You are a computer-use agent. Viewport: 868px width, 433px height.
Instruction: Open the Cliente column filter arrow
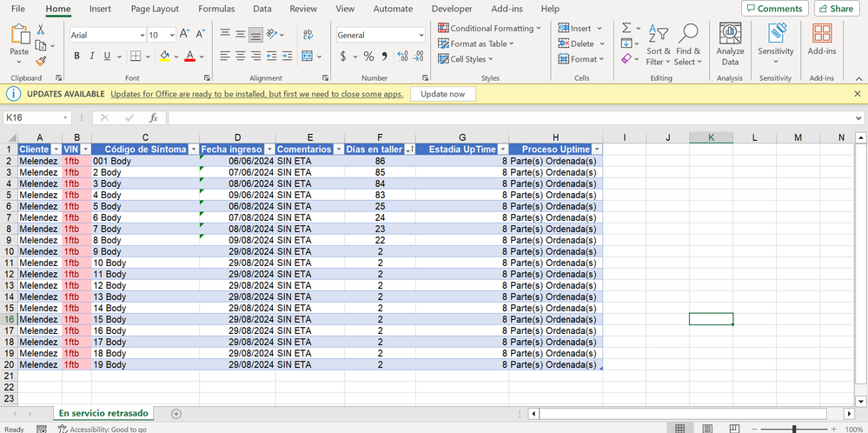tap(56, 150)
